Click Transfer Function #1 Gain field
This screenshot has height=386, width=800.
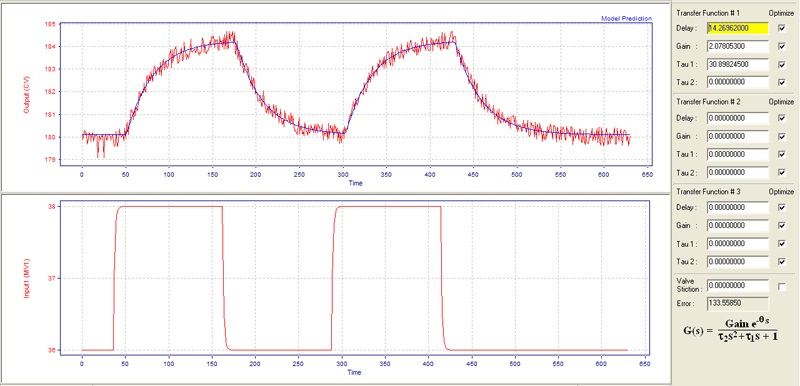point(737,46)
